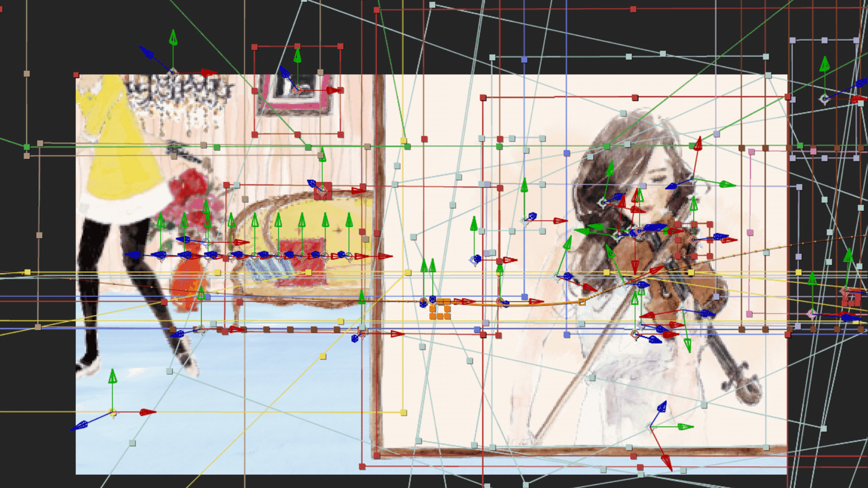This screenshot has height=488, width=868.
Task: Grab red arrow pointing down at bottom right
Action: coord(666,462)
